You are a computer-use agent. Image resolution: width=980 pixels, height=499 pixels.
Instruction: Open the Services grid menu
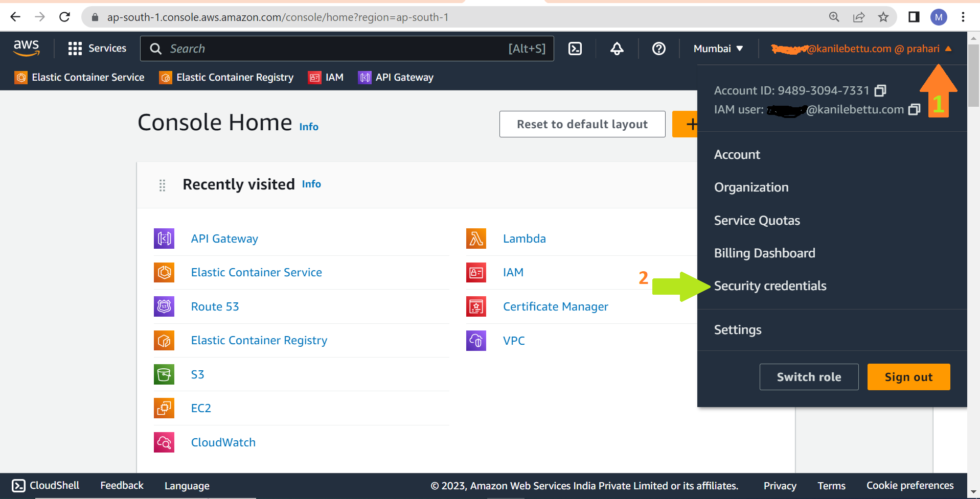[x=97, y=49]
